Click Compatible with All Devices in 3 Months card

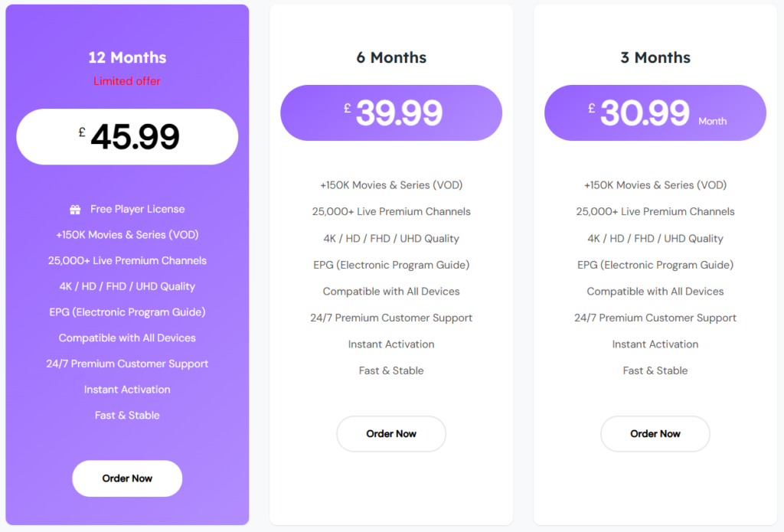655,292
